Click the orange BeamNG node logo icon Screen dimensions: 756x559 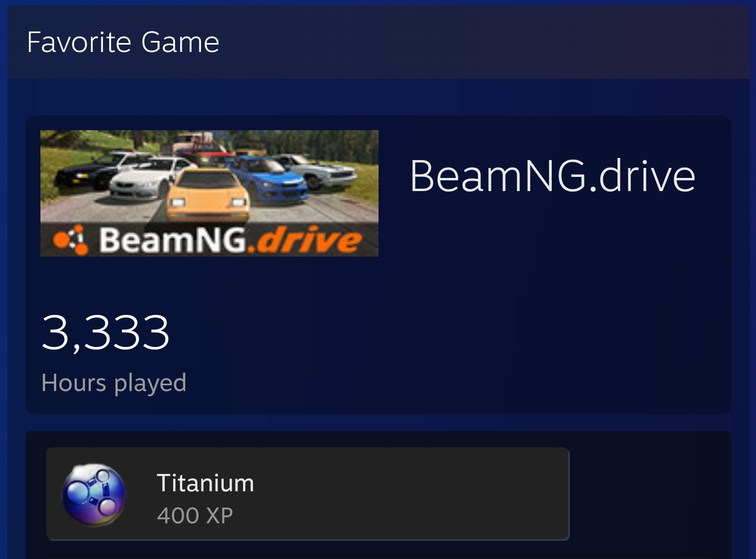point(70,240)
